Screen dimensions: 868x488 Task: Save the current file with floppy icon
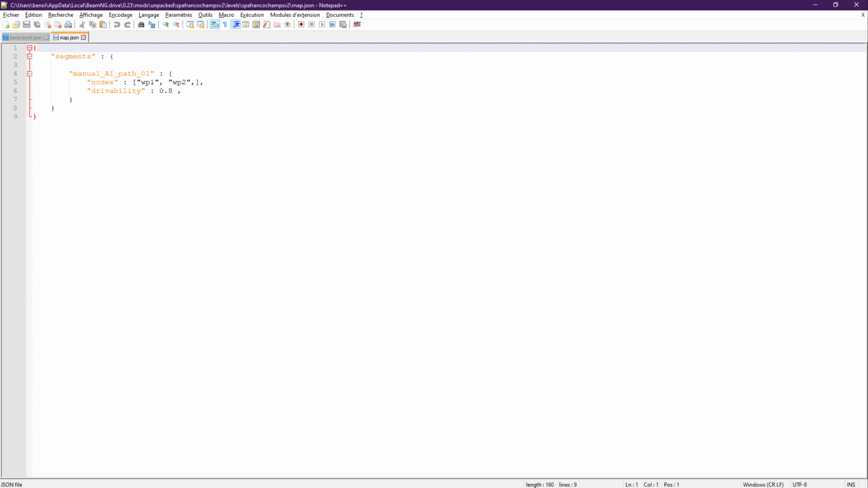point(27,25)
